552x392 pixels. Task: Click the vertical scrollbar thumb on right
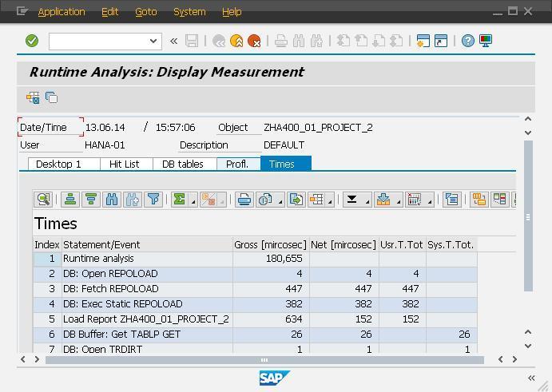[x=528, y=216]
